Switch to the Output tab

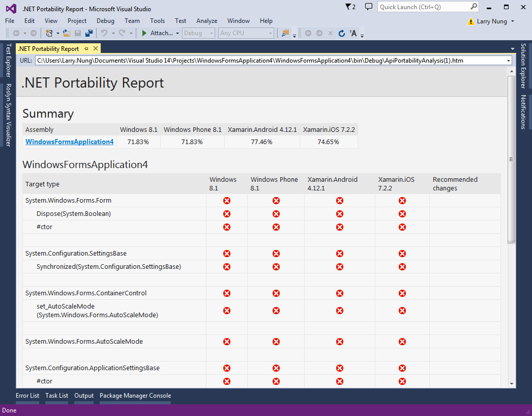[x=84, y=396]
